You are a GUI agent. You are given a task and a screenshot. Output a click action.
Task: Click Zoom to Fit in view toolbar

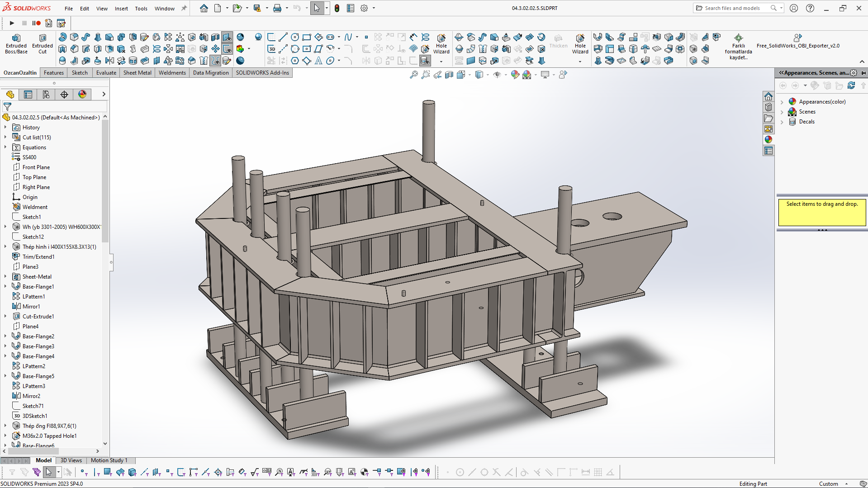pyautogui.click(x=413, y=75)
